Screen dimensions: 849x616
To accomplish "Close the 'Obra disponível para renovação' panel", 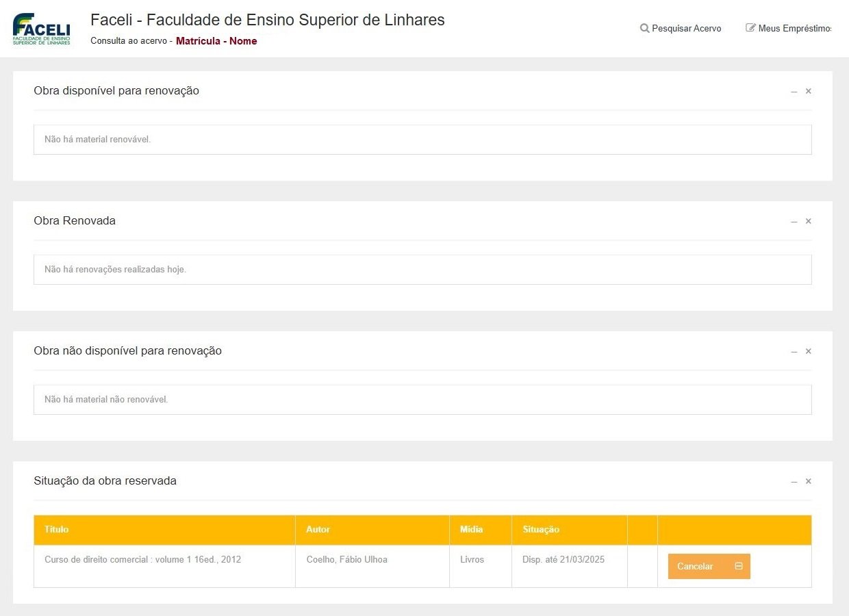I will pyautogui.click(x=808, y=91).
